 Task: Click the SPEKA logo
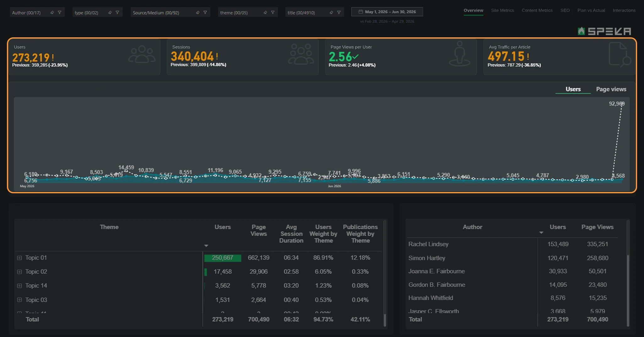click(x=604, y=31)
